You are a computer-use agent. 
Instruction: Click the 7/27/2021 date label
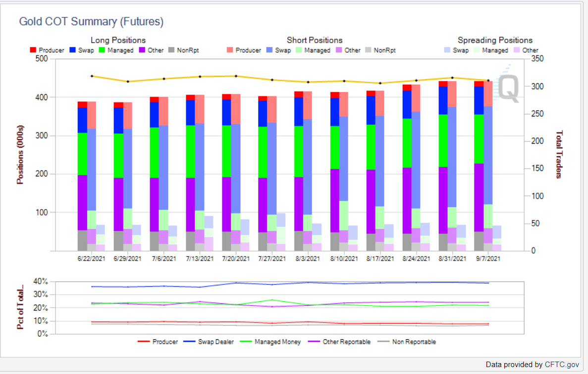[x=272, y=259]
